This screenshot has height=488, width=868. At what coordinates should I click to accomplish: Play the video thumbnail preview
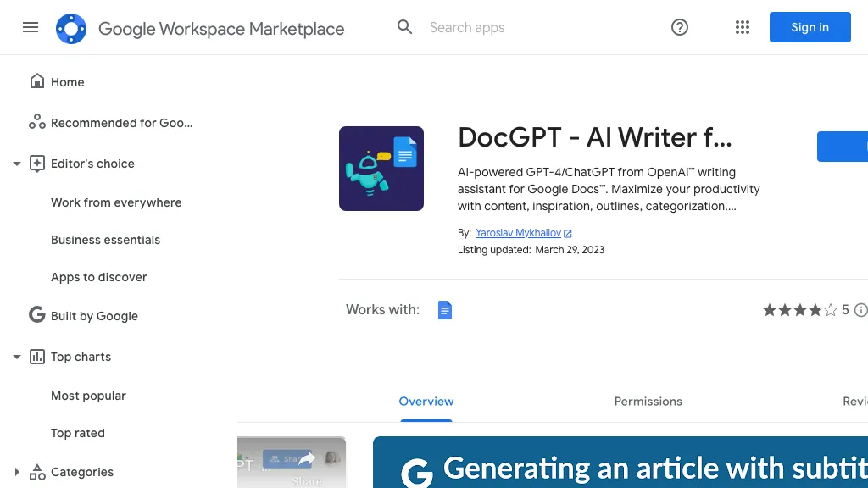292,462
